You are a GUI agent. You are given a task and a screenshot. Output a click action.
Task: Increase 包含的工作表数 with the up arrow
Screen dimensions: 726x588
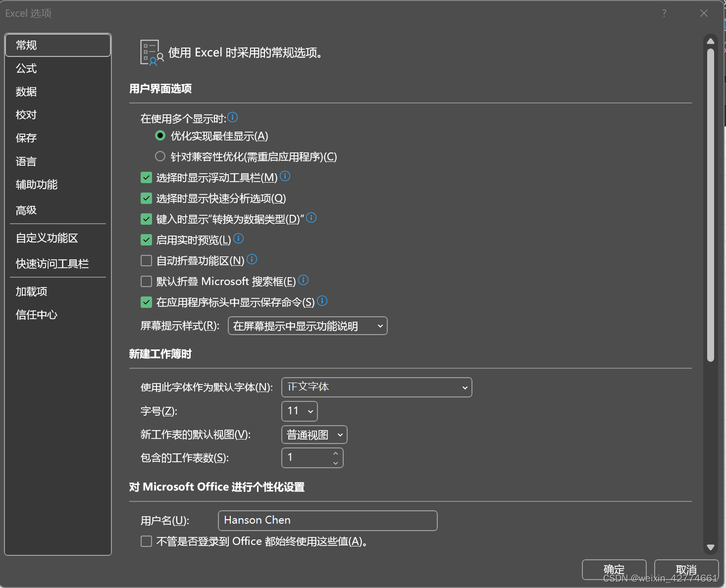[335, 453]
